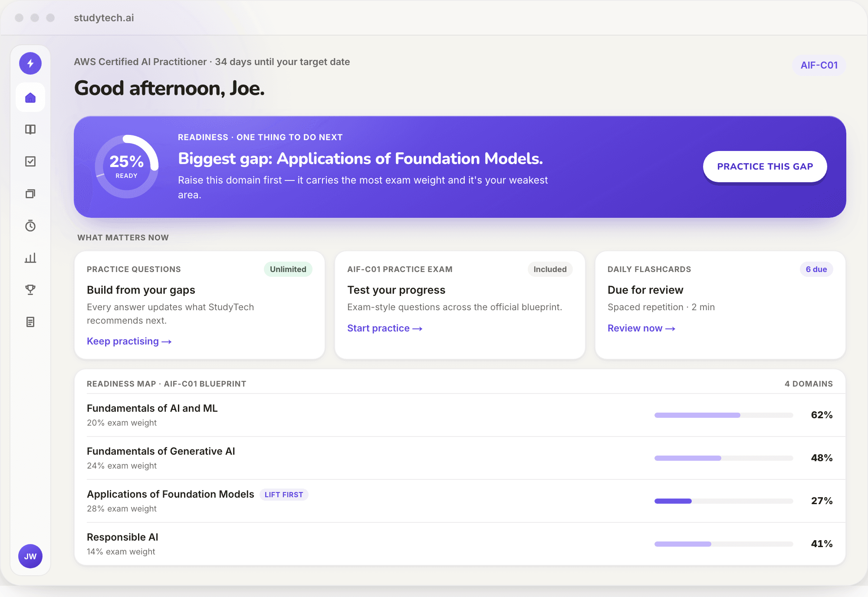This screenshot has width=868, height=597.
Task: Follow the Start practice link
Action: (x=385, y=328)
